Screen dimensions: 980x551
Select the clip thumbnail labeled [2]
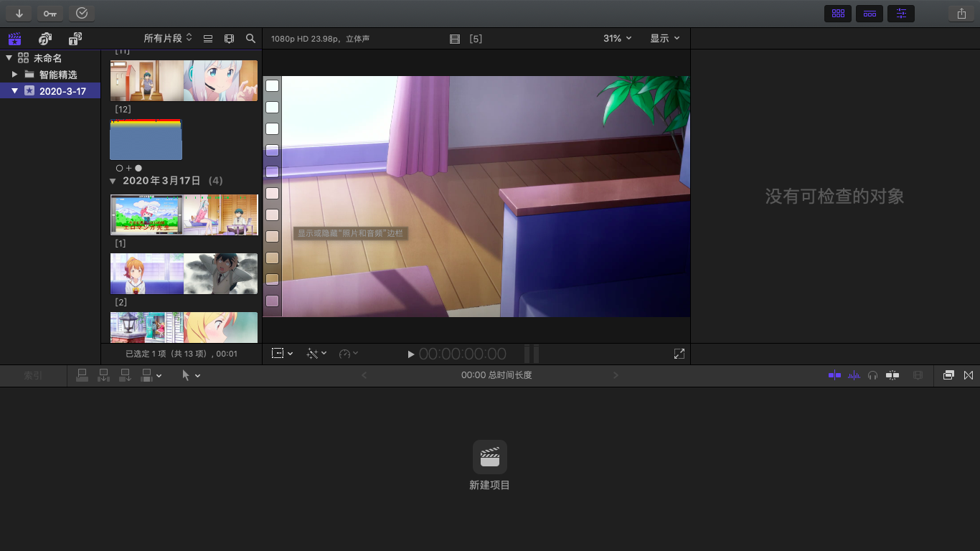point(184,273)
